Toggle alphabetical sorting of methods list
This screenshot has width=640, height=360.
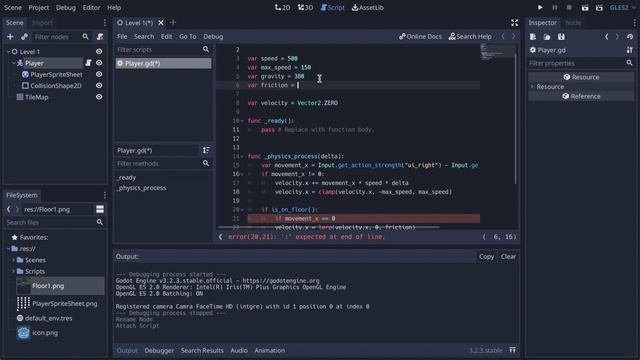point(206,151)
